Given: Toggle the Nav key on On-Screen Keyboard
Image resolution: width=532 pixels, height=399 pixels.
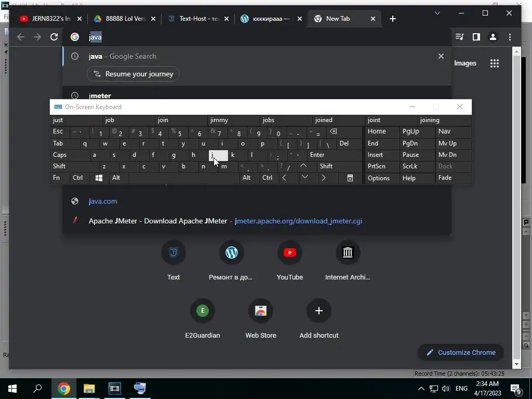Looking at the screenshot, I should tap(453, 131).
